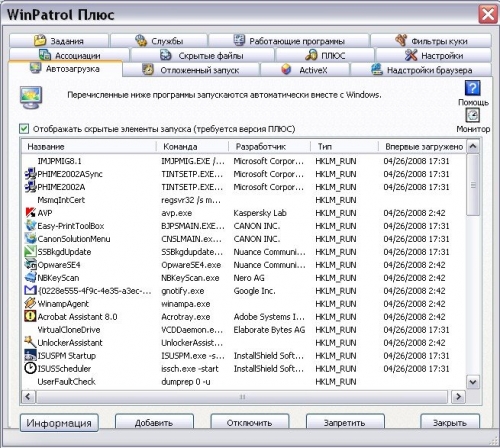Open the Надстройки браузера tab
Screen dimensions: 500x448
421,70
